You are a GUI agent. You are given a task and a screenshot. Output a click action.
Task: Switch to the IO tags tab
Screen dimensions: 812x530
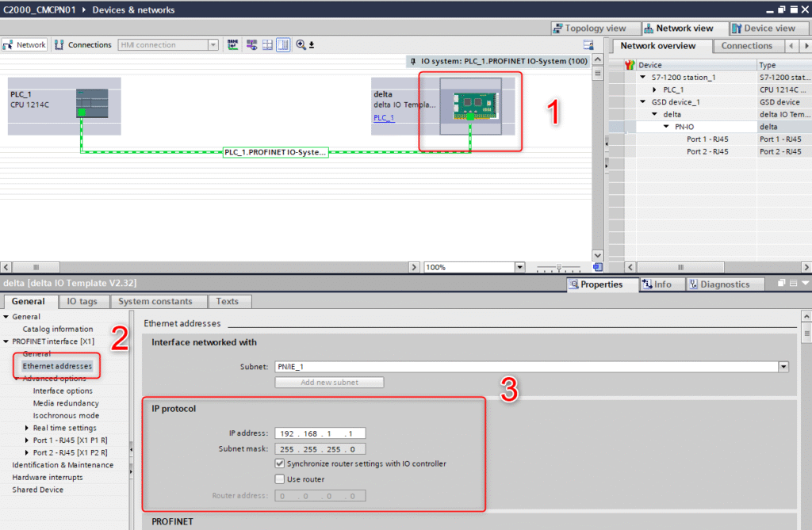pos(83,301)
